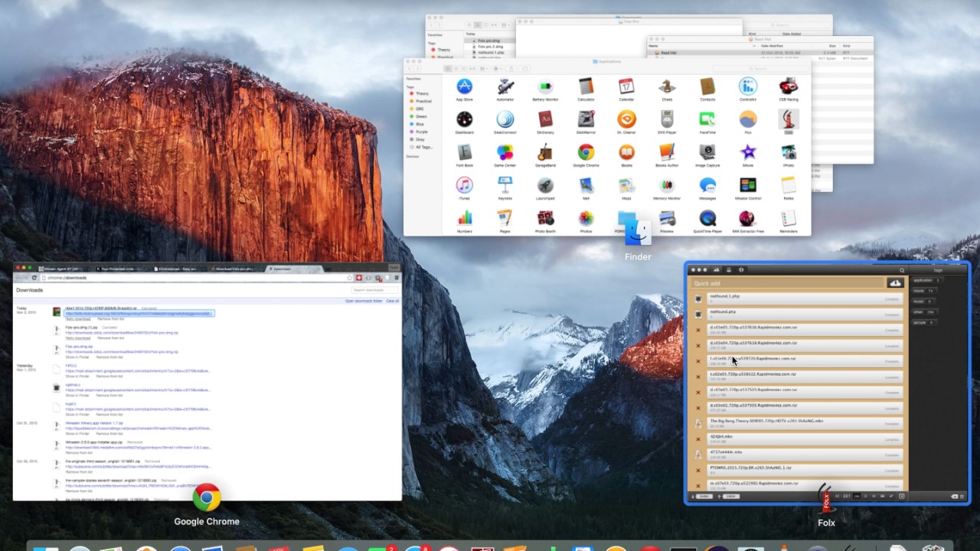Select the Dictionary app icon
This screenshot has width=980, height=551.
click(545, 119)
